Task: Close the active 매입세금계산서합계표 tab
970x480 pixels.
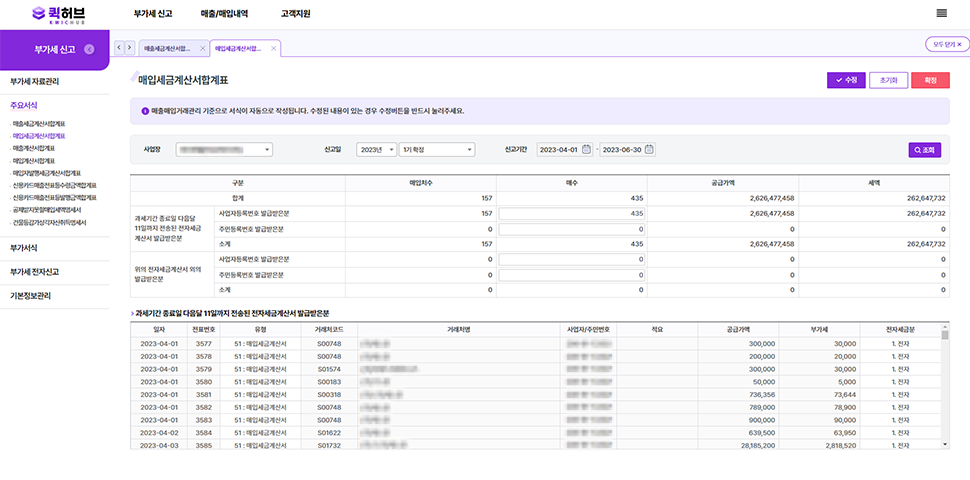Action: pos(273,48)
